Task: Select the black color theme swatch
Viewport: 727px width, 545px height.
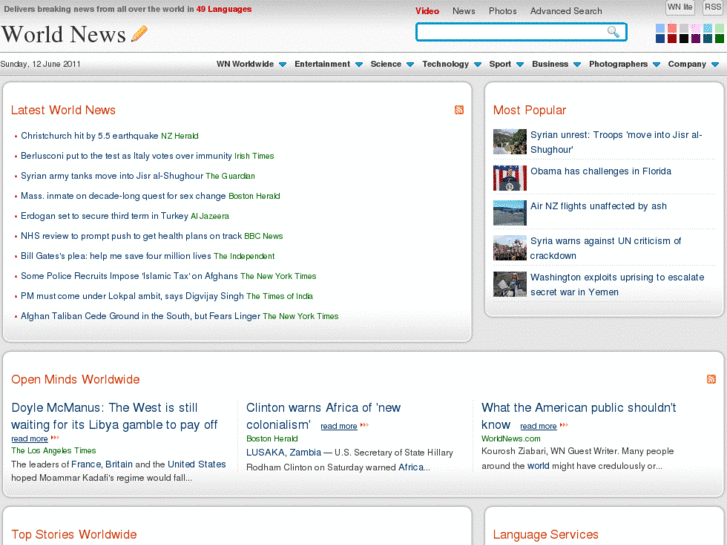Action: tap(684, 39)
